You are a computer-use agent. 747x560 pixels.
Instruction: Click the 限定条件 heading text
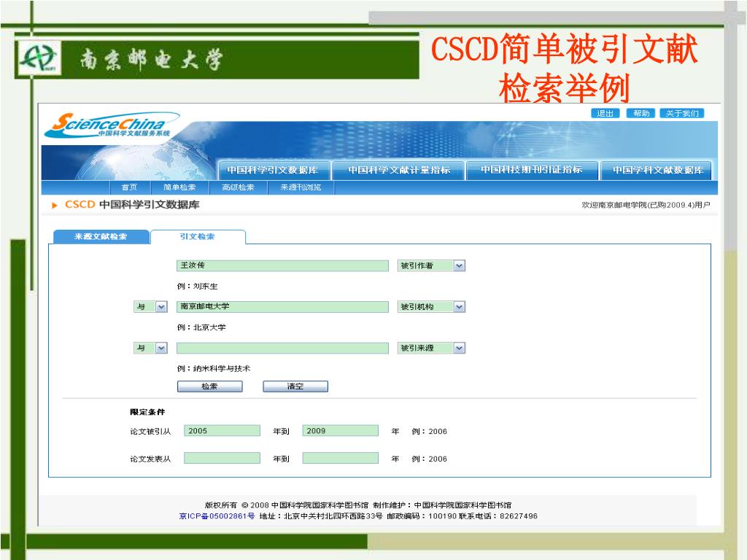[147, 412]
